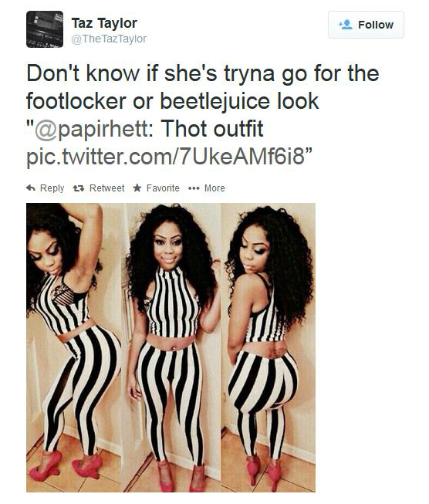The width and height of the screenshot is (429, 504).
Task: Click the Reply text label
Action: [x=52, y=188]
